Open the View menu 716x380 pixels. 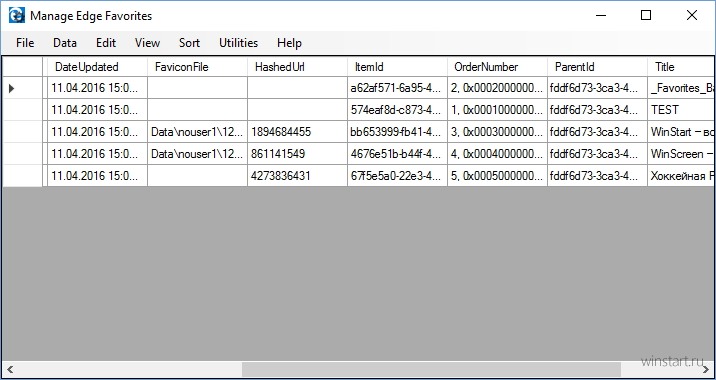pos(147,43)
